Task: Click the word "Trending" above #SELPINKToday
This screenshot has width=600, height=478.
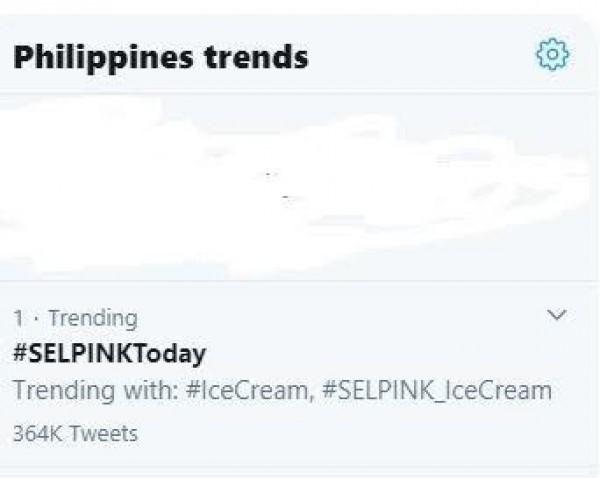Action: [92, 318]
